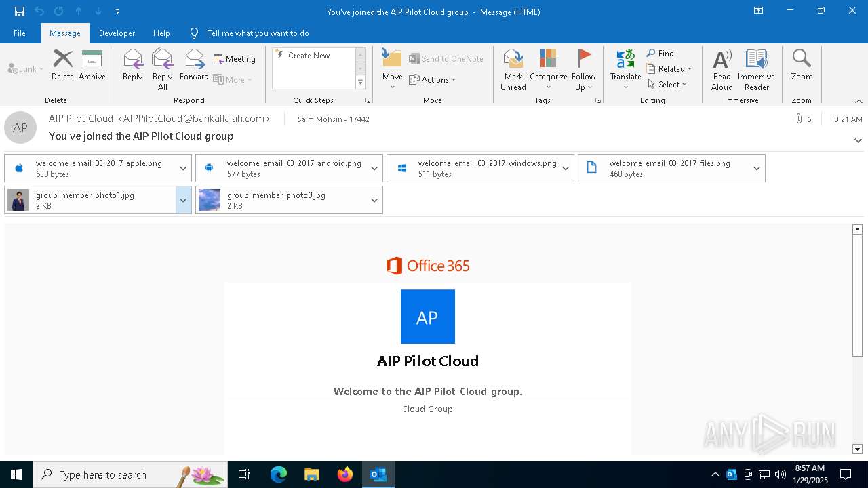868x488 pixels.
Task: Open the Windows Start menu
Action: point(16,474)
